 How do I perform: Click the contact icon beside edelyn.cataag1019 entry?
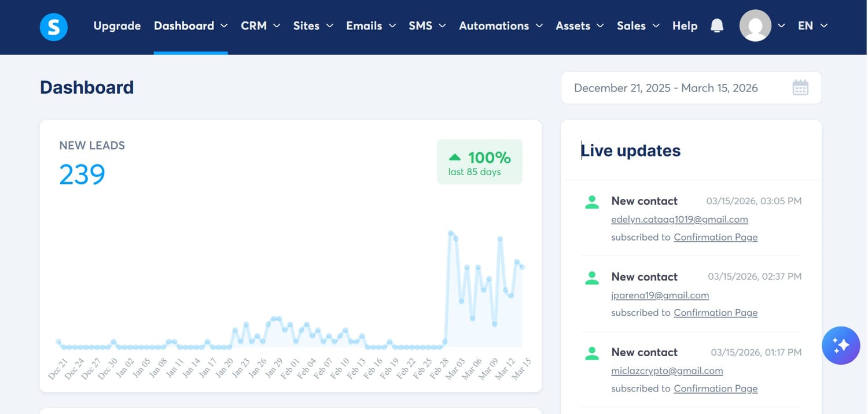coord(592,202)
